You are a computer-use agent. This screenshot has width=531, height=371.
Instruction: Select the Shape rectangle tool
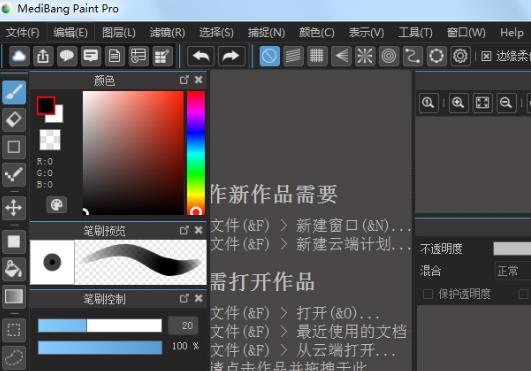[14, 147]
